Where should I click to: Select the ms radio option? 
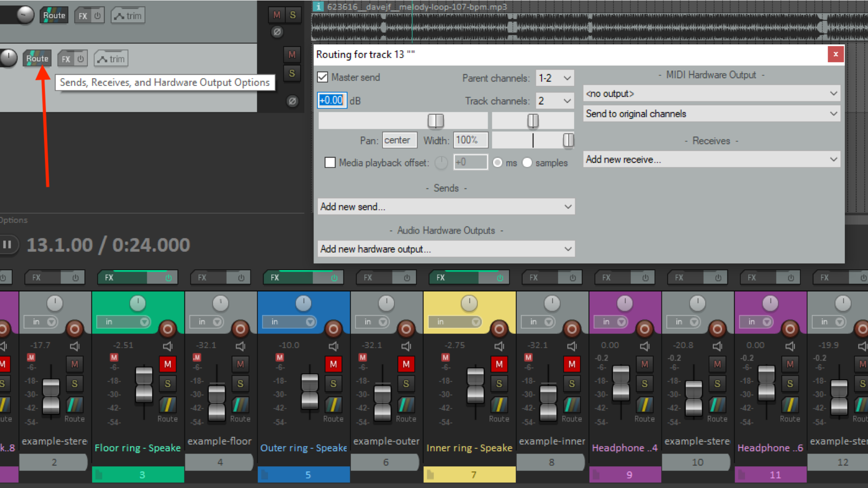(497, 163)
